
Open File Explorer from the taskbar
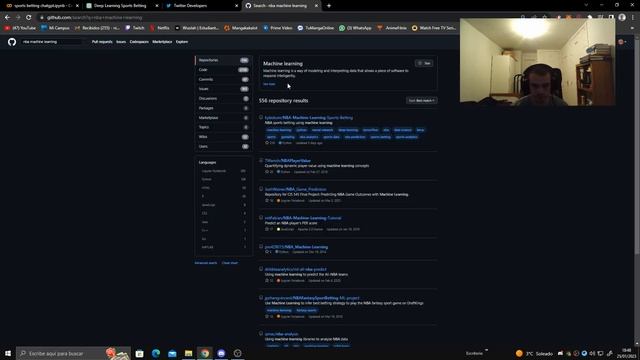click(189, 353)
